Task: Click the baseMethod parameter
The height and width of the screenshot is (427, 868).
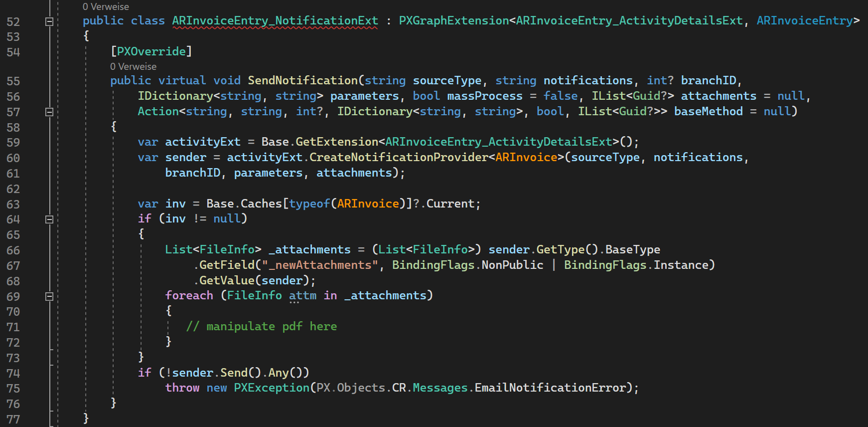Action: [709, 112]
